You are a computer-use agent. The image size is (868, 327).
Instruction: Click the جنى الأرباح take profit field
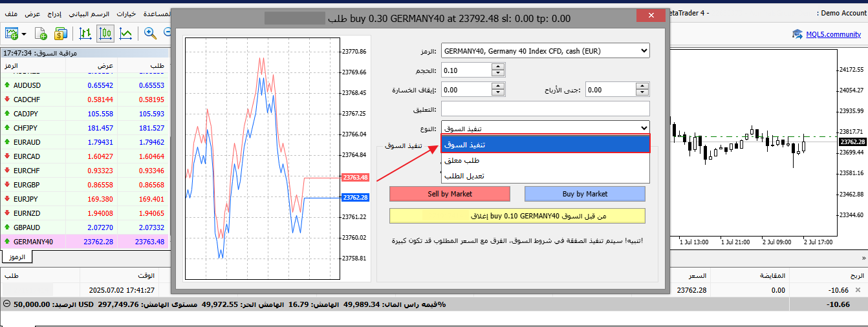[611, 90]
